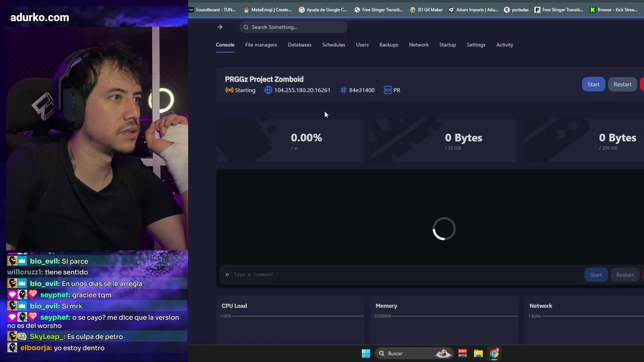
Task: Open Ayuda de Google bookmark
Action: point(323,10)
